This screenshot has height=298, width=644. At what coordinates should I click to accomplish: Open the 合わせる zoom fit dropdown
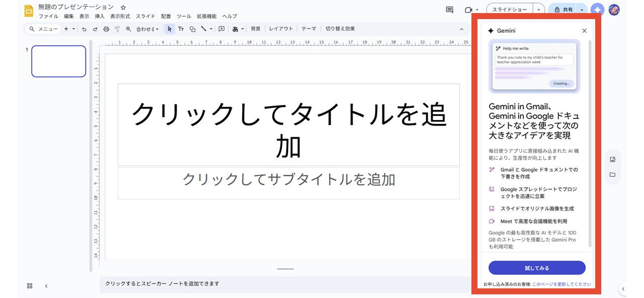147,29
